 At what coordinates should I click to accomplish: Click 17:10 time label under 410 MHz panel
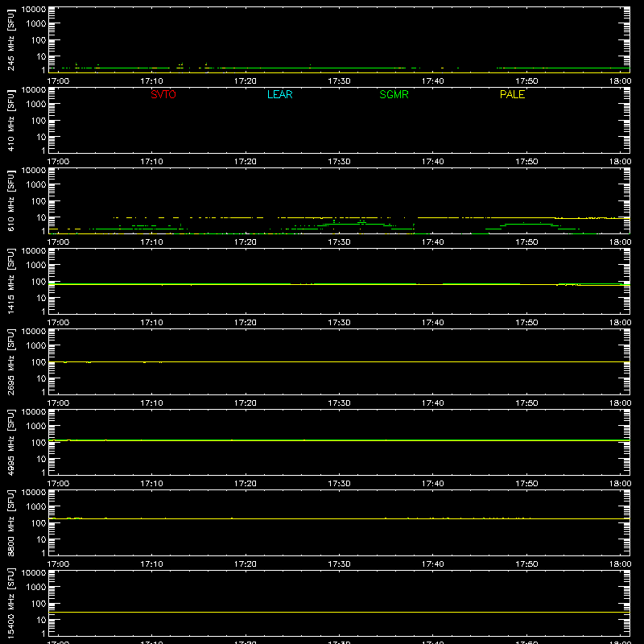(x=151, y=162)
